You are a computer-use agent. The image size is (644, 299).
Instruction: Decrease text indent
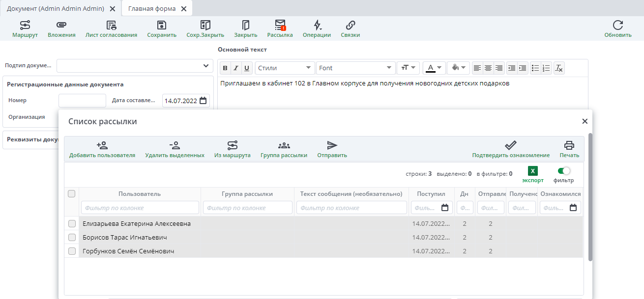[512, 68]
